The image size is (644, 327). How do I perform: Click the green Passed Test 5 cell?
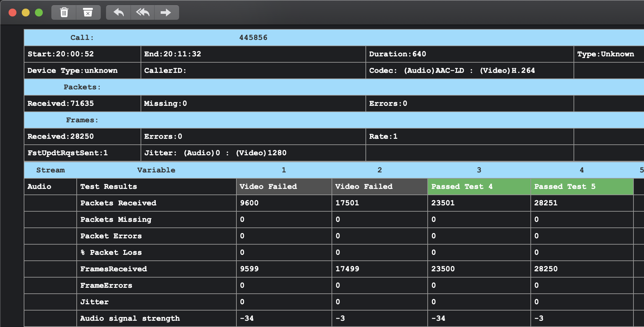pyautogui.click(x=581, y=187)
